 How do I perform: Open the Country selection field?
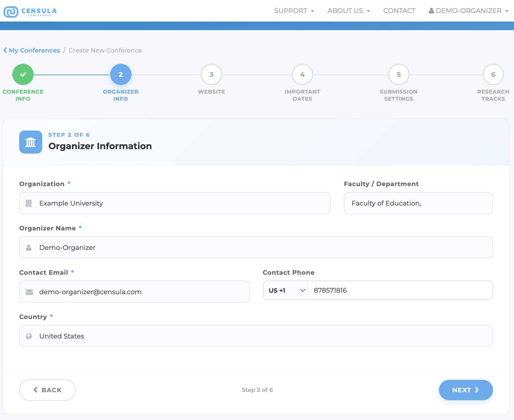tap(256, 336)
